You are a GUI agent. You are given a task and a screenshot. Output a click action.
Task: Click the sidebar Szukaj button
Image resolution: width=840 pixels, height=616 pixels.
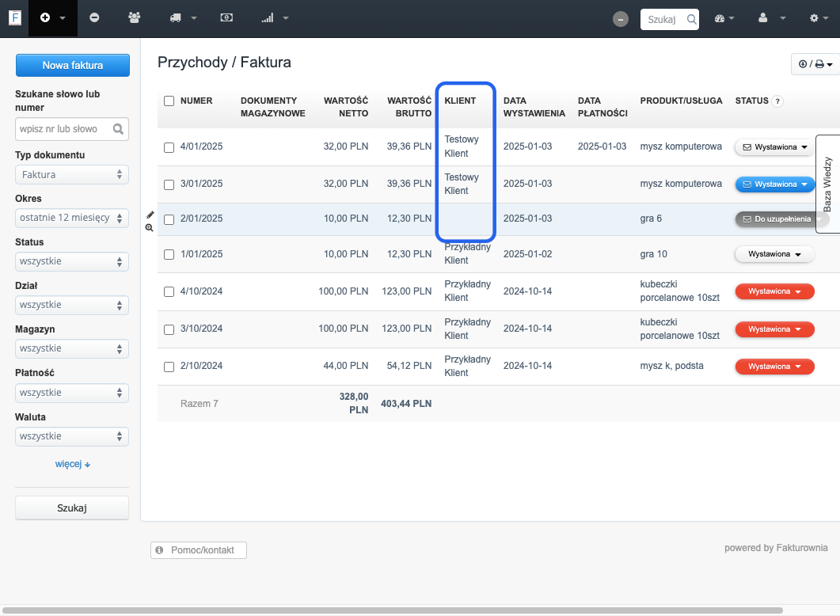point(72,508)
